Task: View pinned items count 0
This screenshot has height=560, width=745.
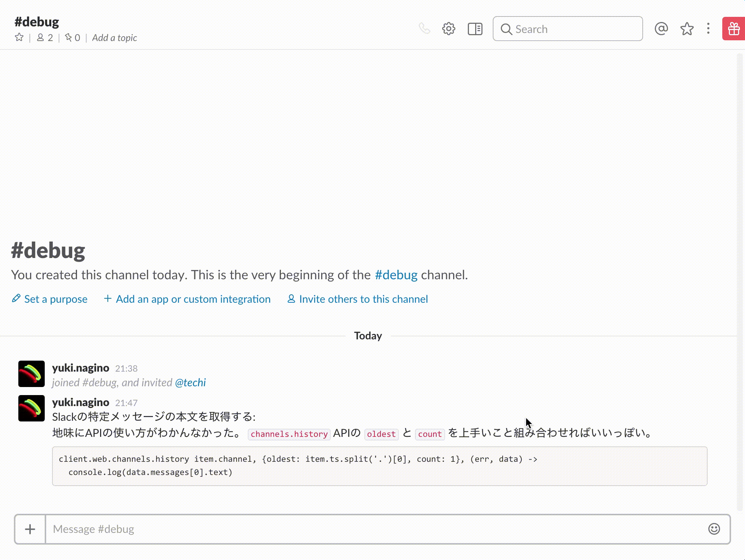Action: (x=73, y=37)
